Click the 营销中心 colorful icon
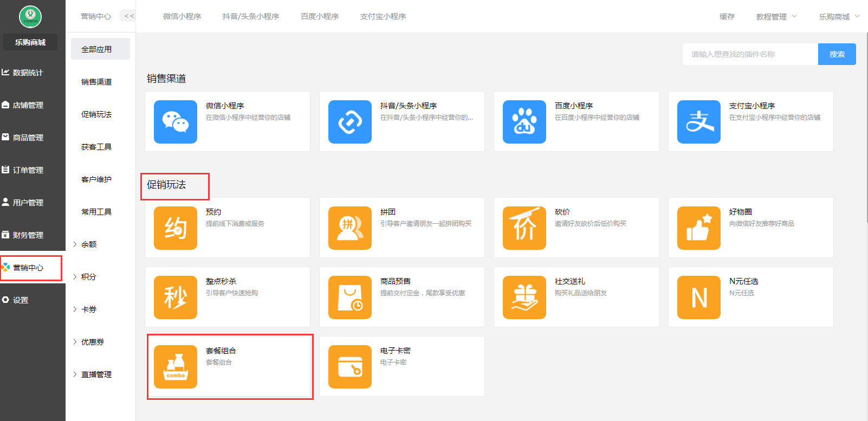868x421 pixels. [5, 267]
